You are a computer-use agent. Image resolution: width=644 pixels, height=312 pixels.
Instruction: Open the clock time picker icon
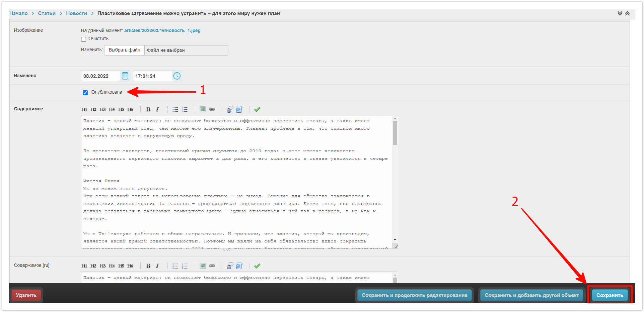[177, 76]
